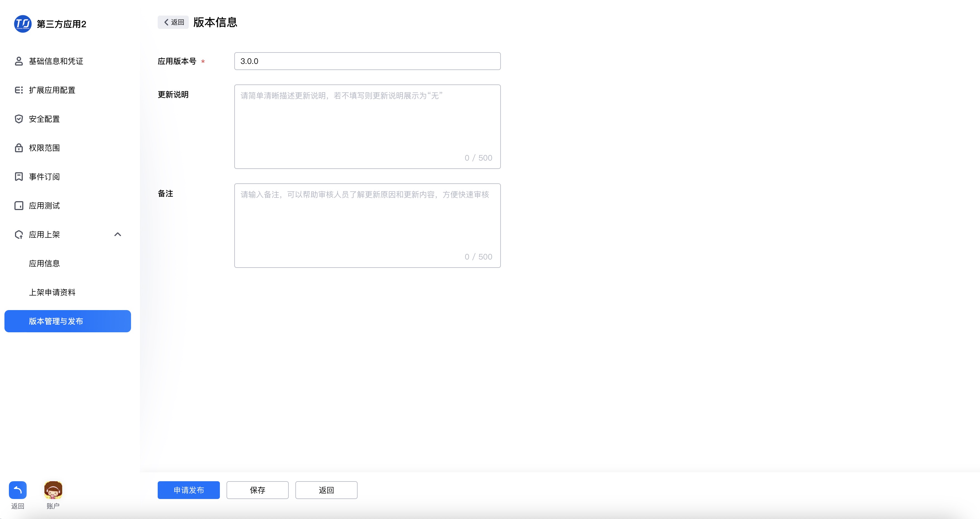This screenshot has width=980, height=519.
Task: Click the shield icon beside 安全配置
Action: point(19,119)
